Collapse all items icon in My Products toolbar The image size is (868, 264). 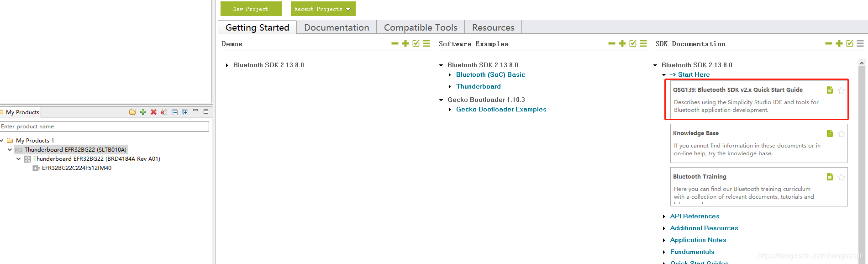coord(174,112)
